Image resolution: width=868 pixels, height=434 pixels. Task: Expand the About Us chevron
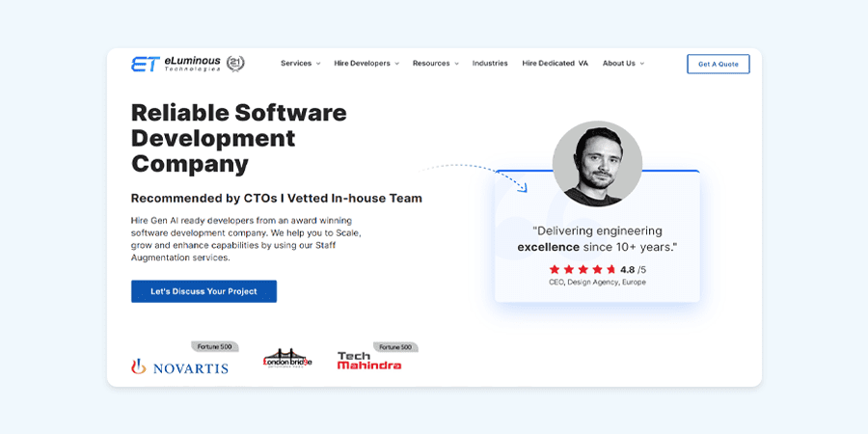642,64
